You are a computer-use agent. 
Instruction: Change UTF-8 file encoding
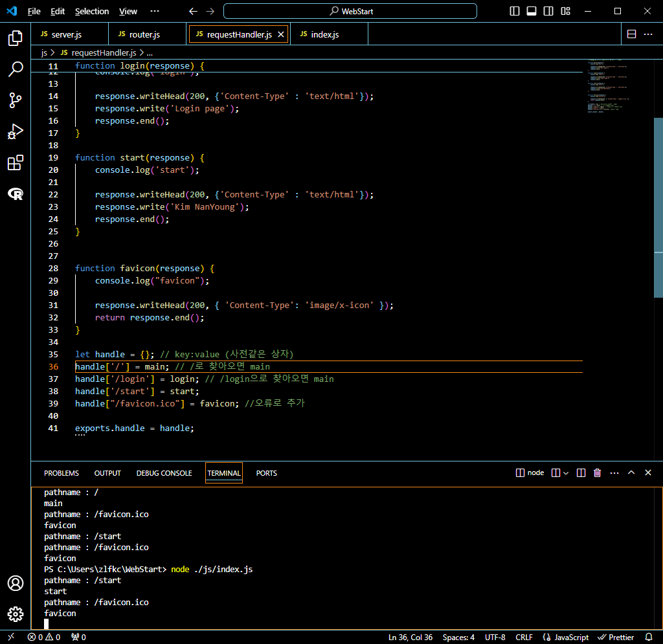pyautogui.click(x=495, y=637)
